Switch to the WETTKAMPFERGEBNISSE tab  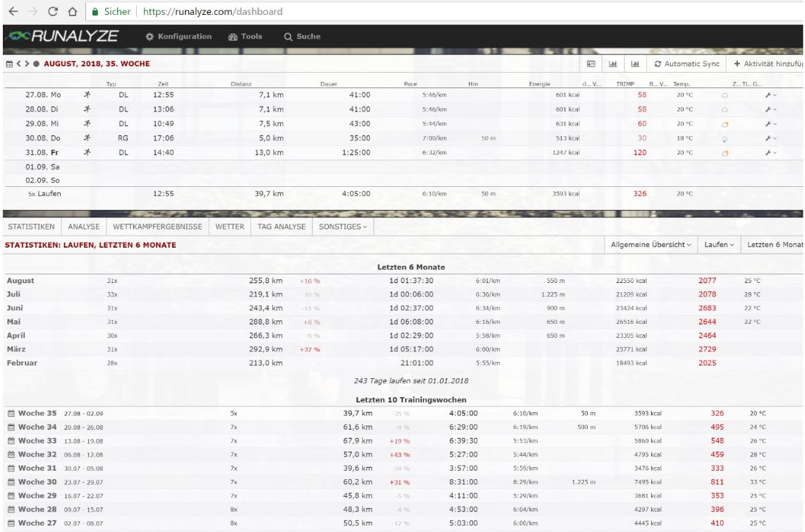point(157,226)
